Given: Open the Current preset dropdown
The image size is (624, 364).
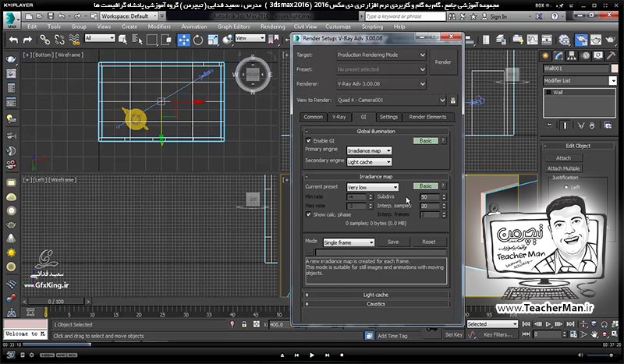Looking at the screenshot, I should pyautogui.click(x=372, y=187).
